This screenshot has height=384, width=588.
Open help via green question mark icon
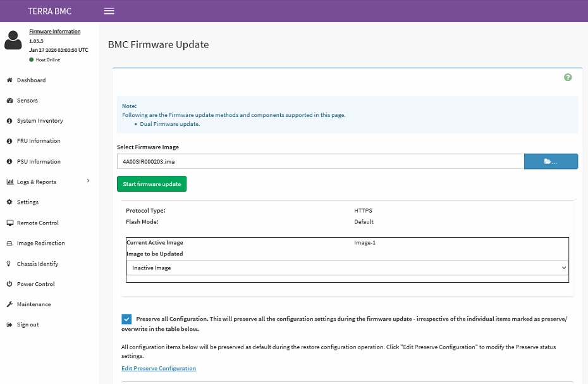568,77
